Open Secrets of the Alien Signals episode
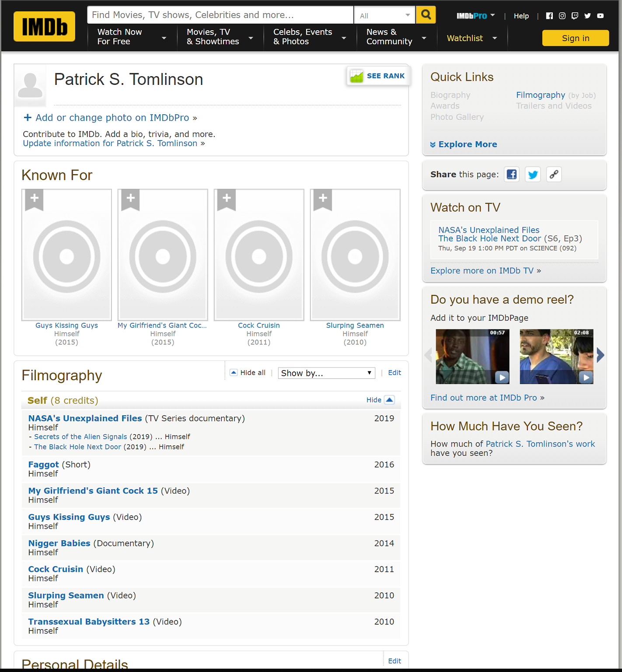 point(80,437)
